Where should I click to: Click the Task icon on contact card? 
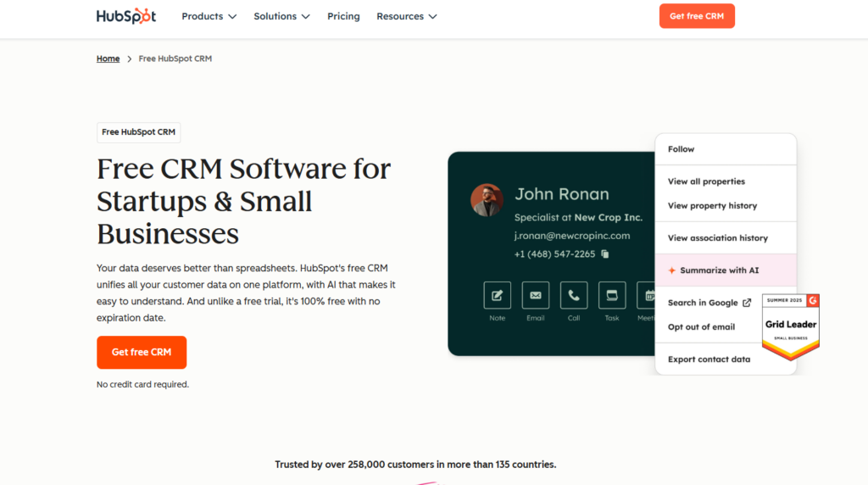point(612,295)
